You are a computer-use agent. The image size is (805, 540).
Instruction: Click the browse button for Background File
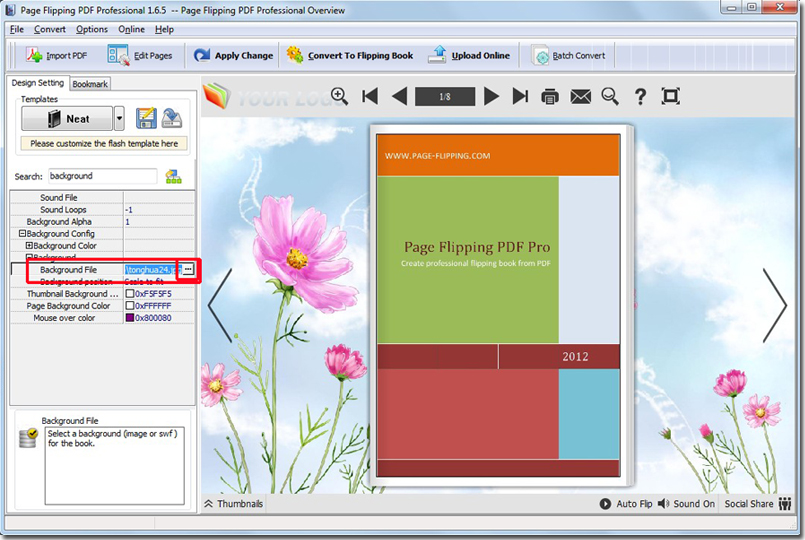[x=188, y=269]
